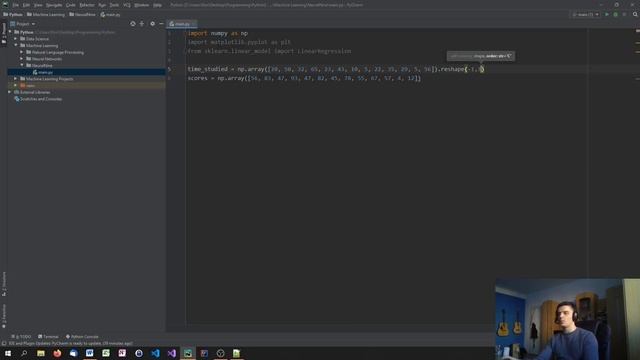Viewport: 640px width, 360px height.
Task: Switch to the main.py editor tab
Action: tap(182, 24)
